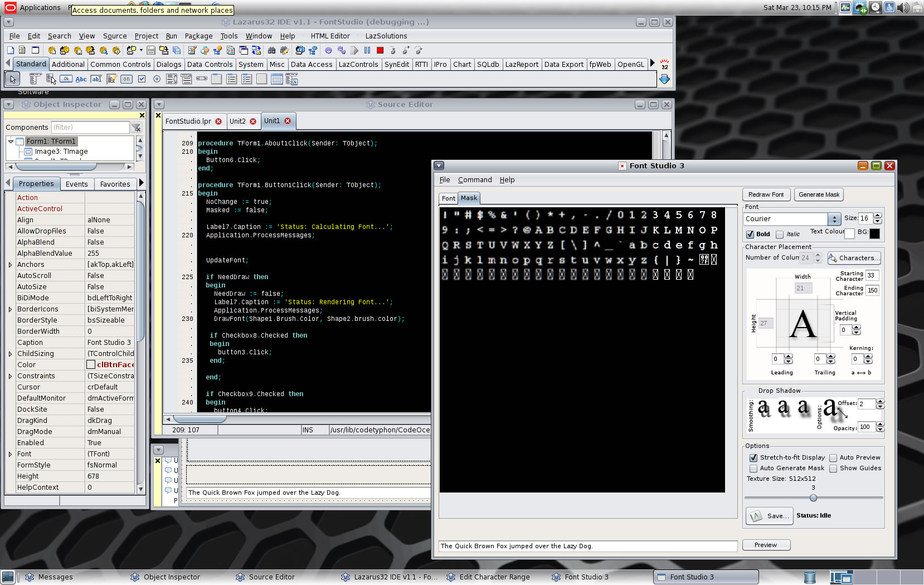Select the arrow pointer selection tool
This screenshot has height=585, width=924.
click(12, 79)
